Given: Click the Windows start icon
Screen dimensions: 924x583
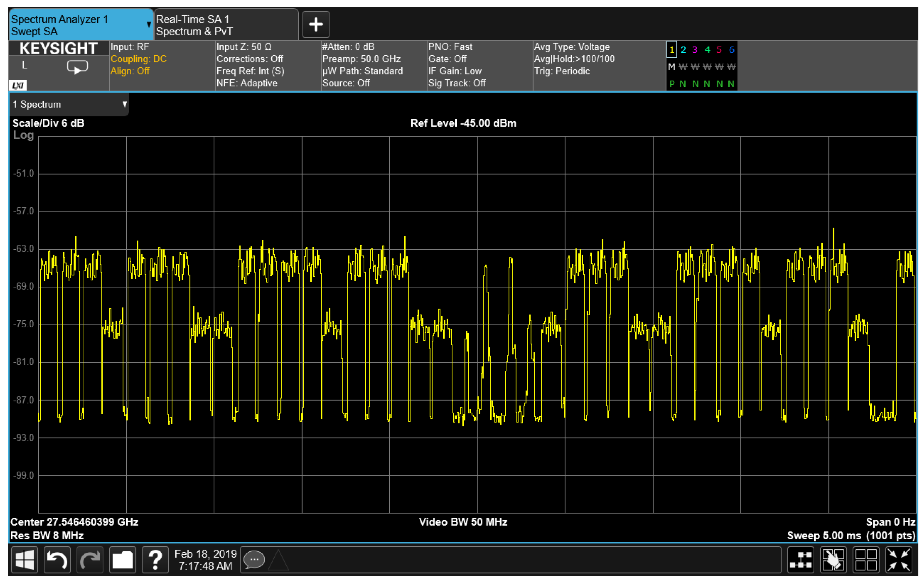Looking at the screenshot, I should click(25, 560).
